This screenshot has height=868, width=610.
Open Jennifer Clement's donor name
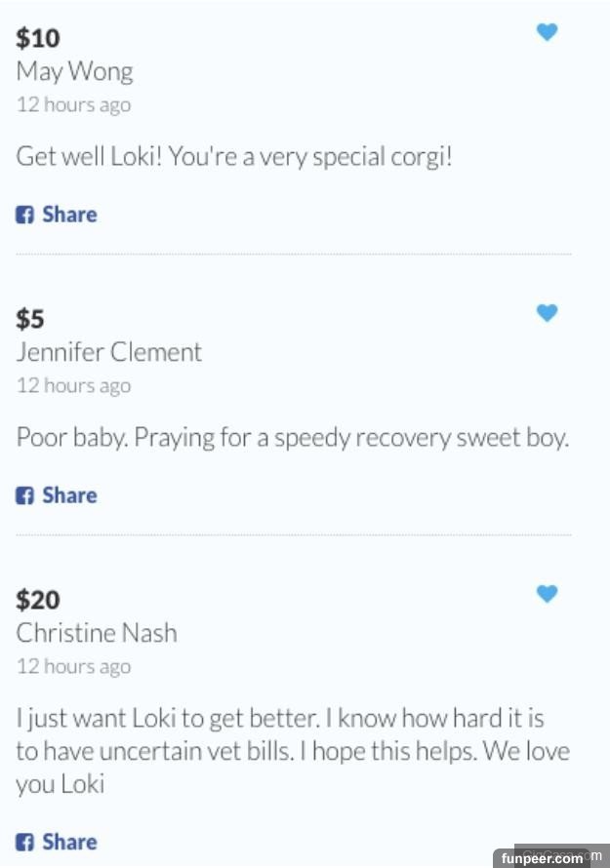pyautogui.click(x=108, y=352)
